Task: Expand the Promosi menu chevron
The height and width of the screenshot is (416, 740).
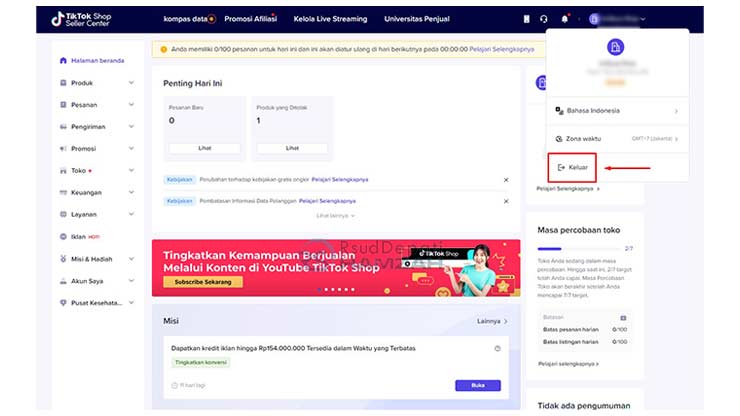Action: [131, 148]
